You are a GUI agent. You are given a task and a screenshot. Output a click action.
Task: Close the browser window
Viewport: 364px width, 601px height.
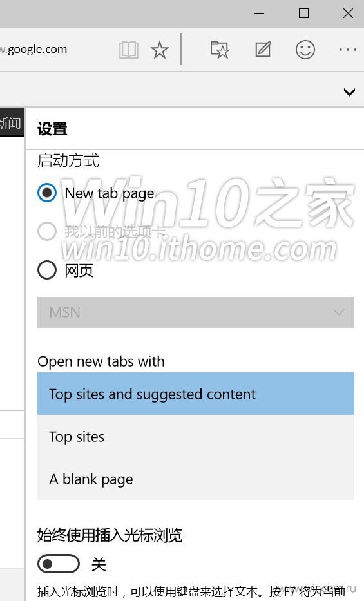pyautogui.click(x=348, y=14)
